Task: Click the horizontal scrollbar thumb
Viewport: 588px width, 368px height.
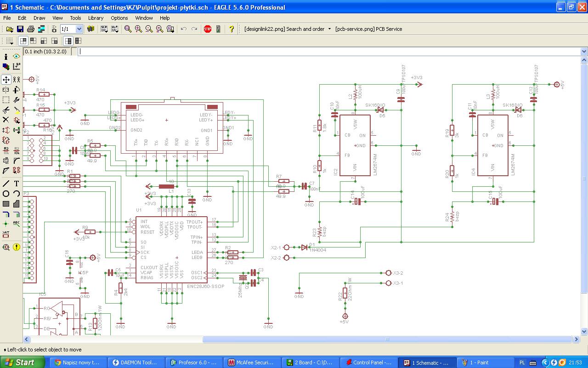Action: pyautogui.click(x=387, y=339)
